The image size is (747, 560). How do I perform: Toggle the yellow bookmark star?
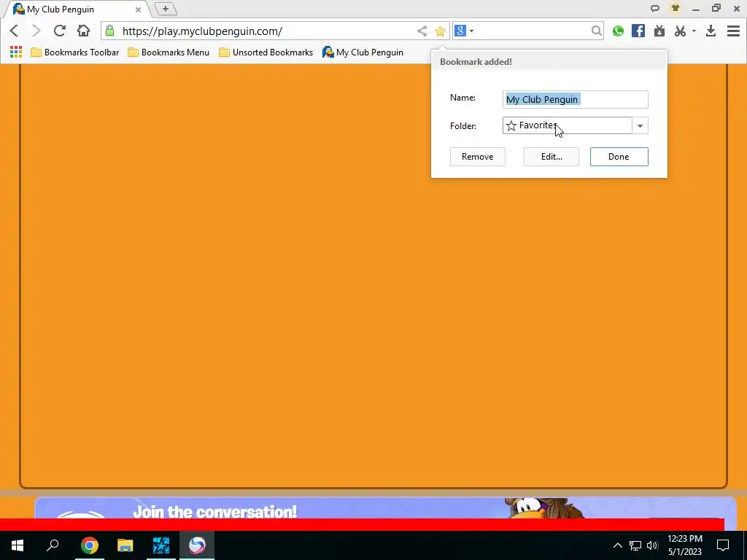pyautogui.click(x=440, y=31)
